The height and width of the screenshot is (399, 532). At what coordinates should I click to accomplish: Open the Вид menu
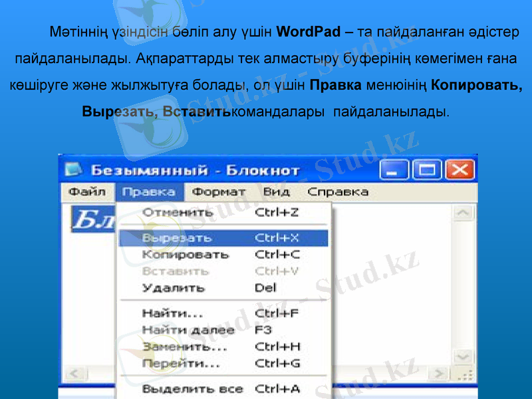(275, 192)
